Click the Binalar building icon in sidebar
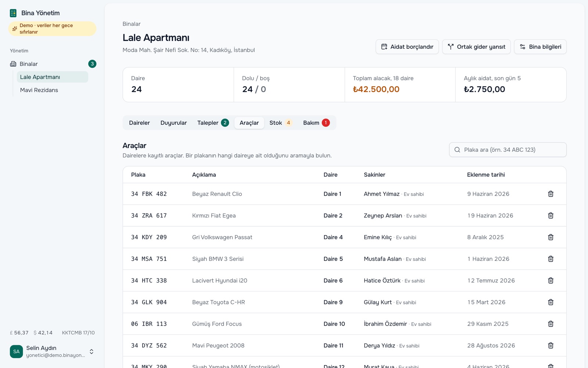588x368 pixels. (13, 64)
